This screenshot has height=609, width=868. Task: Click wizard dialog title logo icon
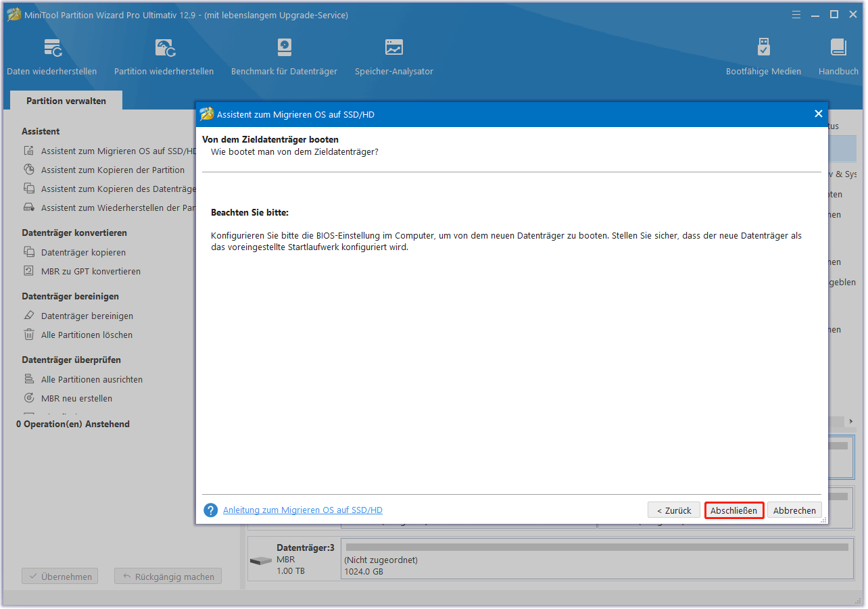coord(207,114)
